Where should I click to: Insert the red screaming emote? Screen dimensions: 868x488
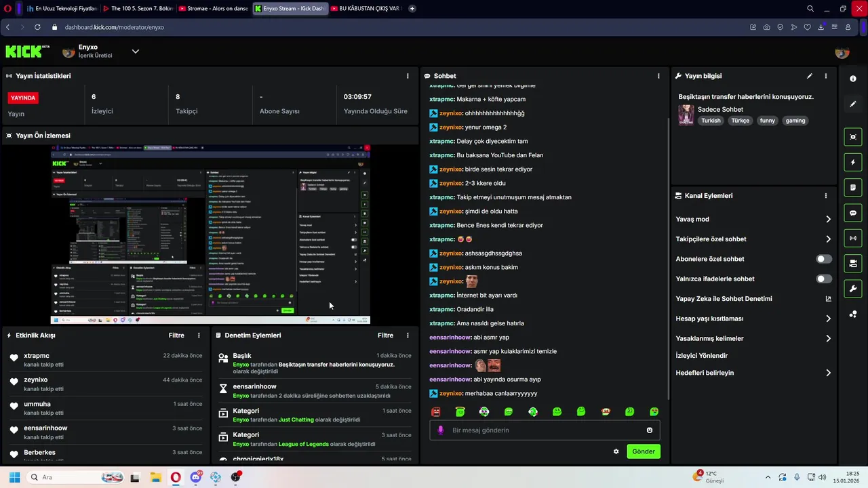(x=436, y=411)
